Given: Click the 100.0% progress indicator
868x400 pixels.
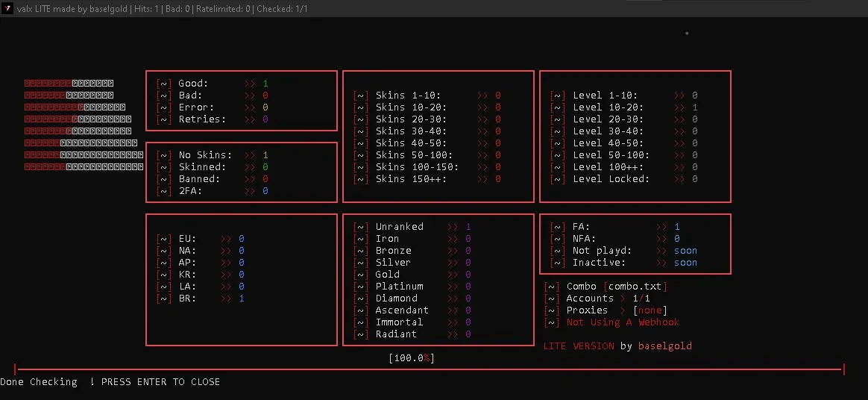Looking at the screenshot, I should coord(412,358).
